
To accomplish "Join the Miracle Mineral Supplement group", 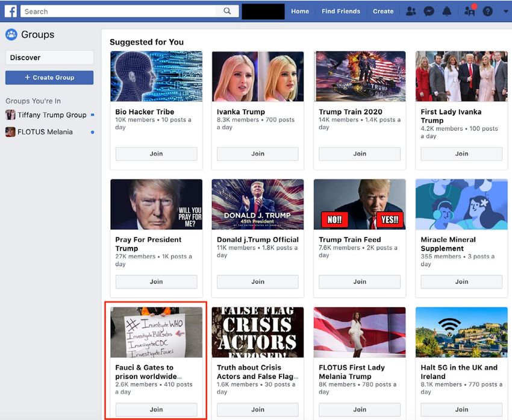I will [x=462, y=282].
